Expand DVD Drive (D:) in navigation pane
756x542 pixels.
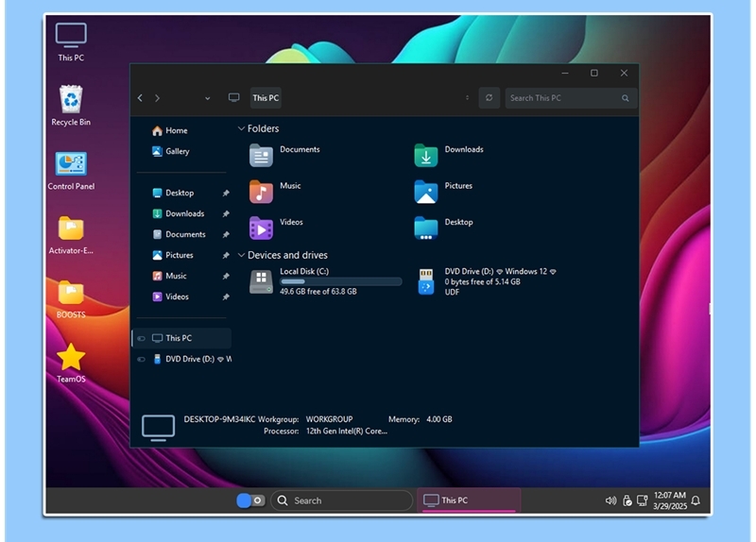(x=141, y=359)
